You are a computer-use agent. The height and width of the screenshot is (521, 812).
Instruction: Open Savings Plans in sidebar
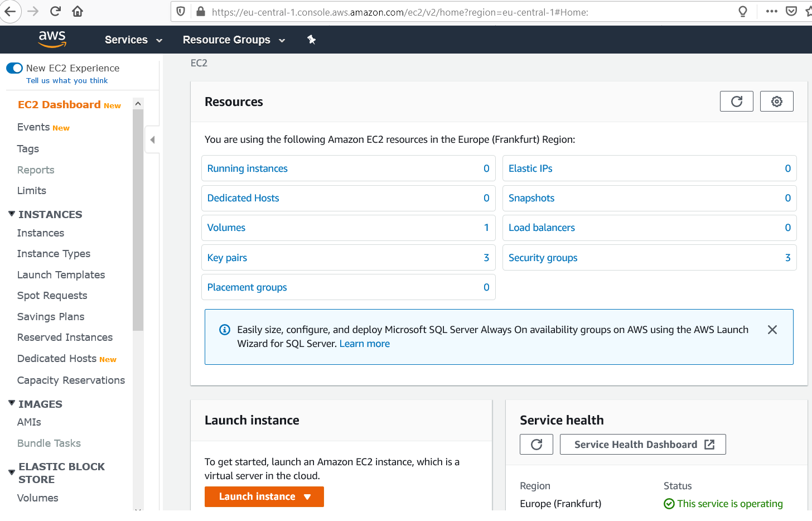click(x=51, y=317)
